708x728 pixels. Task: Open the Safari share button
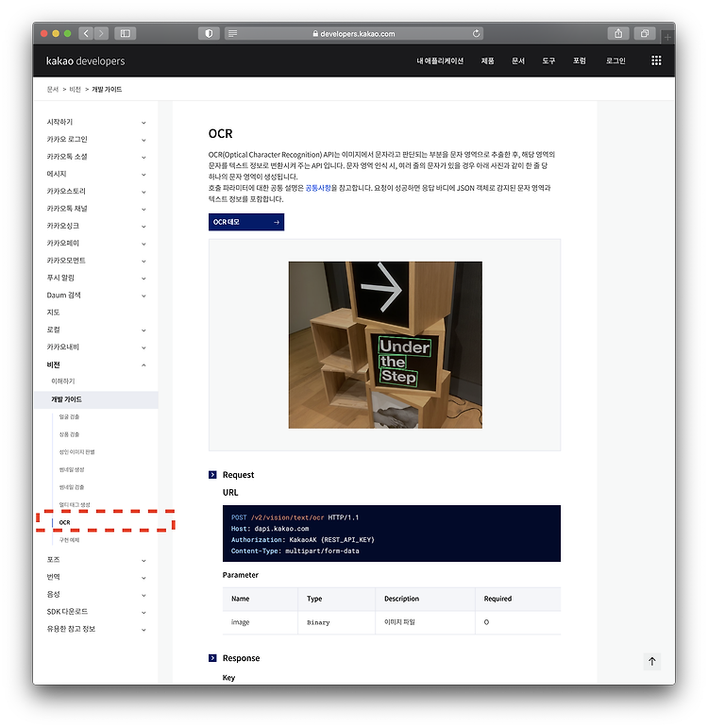[618, 33]
